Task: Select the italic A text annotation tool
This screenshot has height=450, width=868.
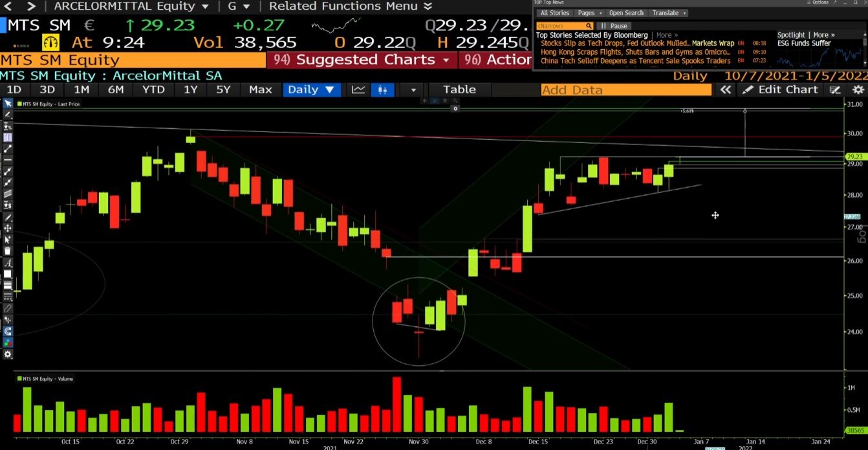Action: click(8, 262)
